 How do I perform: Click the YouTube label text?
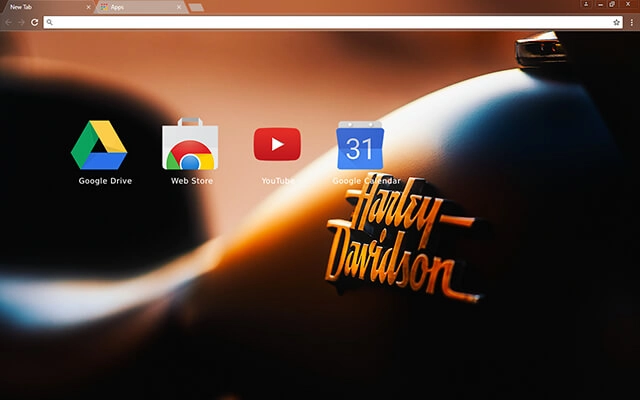pyautogui.click(x=278, y=181)
